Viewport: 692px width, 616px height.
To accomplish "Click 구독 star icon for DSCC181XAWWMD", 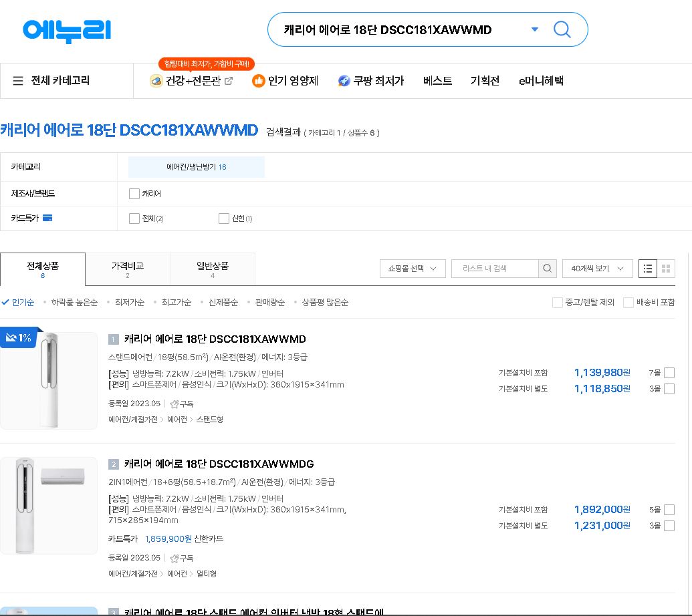I will [175, 404].
